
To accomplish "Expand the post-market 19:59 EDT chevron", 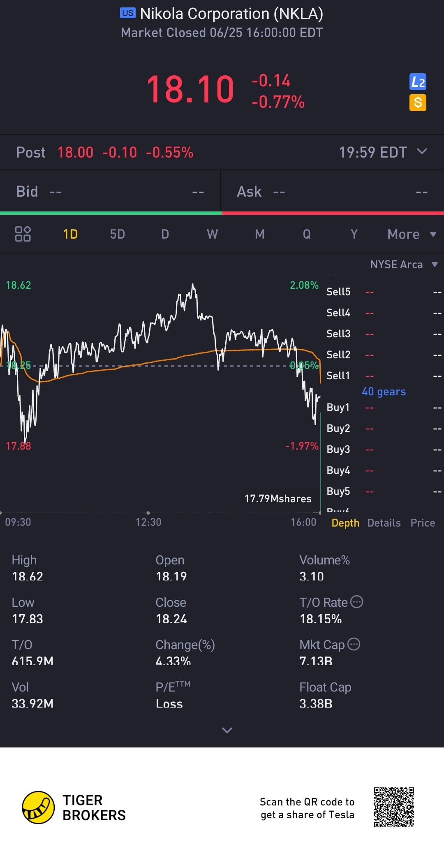I will pyautogui.click(x=422, y=151).
